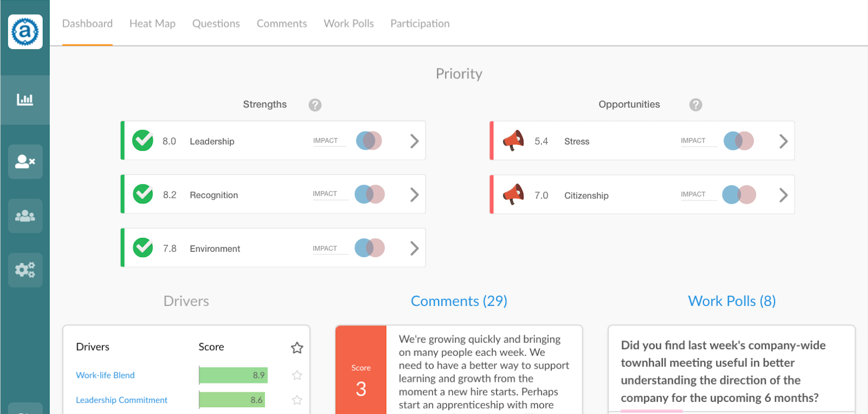Toggle the star for Leadership Commitment
This screenshot has width=868, height=414.
tap(297, 400)
